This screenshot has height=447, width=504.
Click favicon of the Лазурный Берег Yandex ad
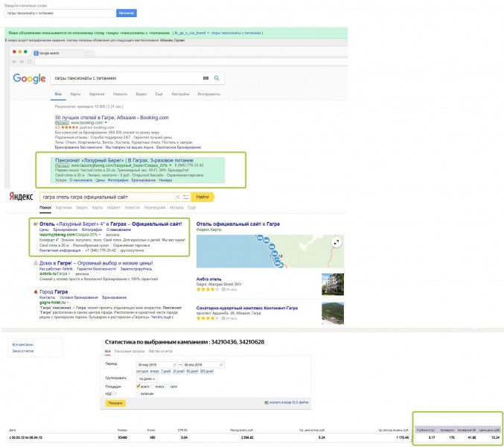[x=35, y=223]
